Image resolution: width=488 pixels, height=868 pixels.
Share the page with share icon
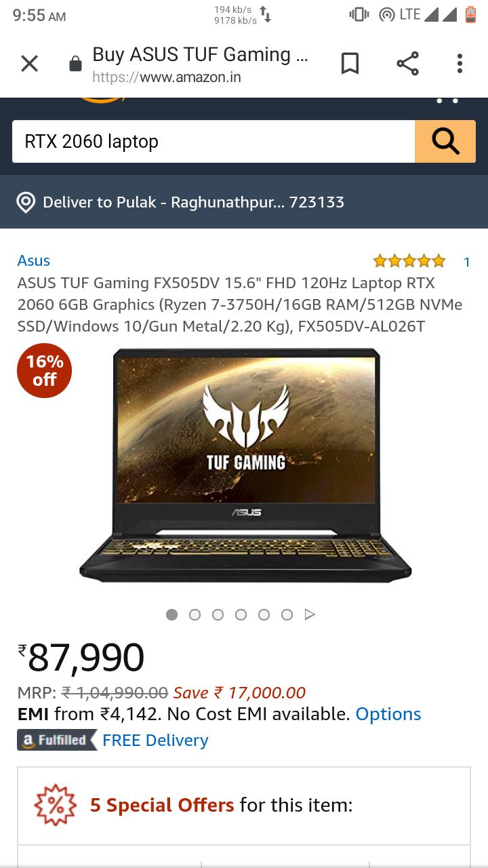[407, 64]
